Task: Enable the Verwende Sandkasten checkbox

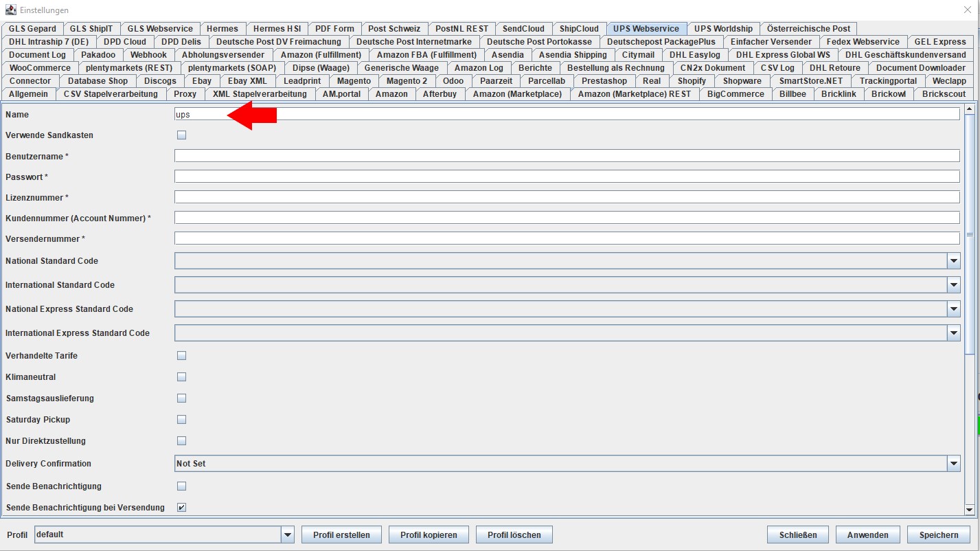Action: point(182,135)
